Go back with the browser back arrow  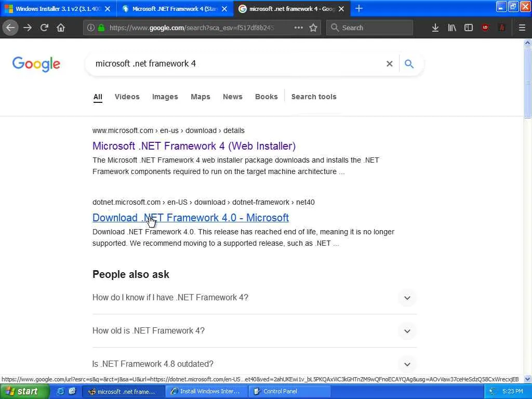point(10,28)
